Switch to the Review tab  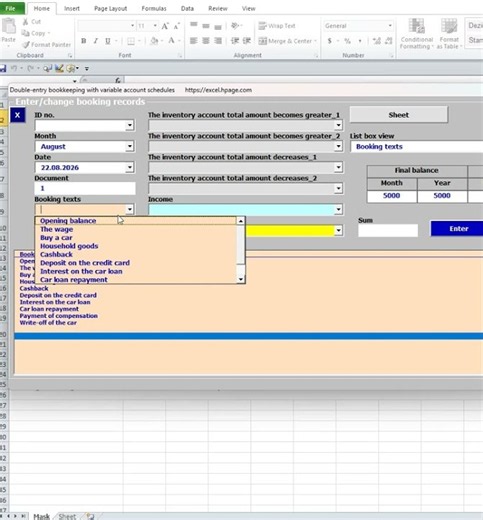click(x=218, y=9)
